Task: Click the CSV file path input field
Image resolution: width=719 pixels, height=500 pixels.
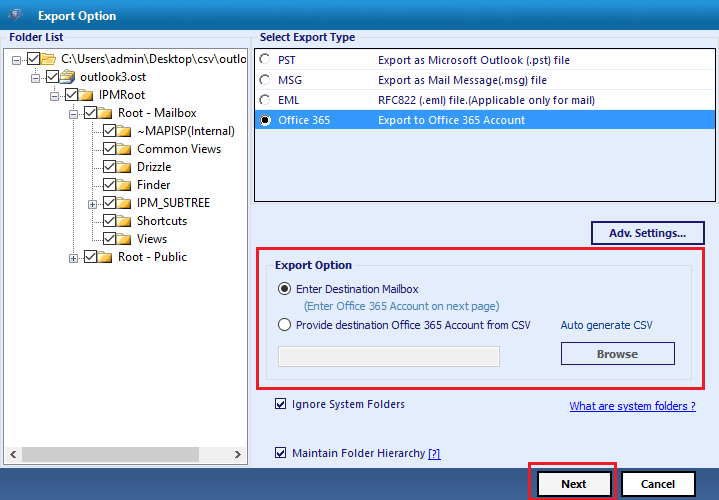Action: (389, 356)
